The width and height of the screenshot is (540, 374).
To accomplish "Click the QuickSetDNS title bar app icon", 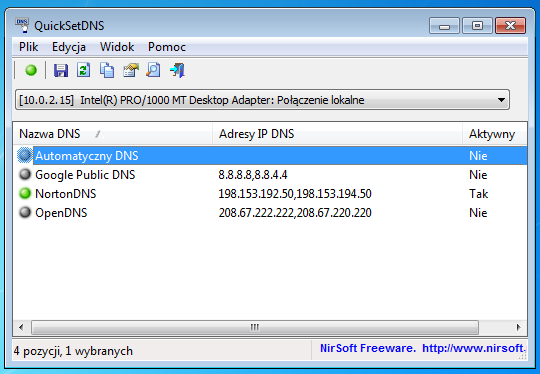I will click(x=22, y=25).
